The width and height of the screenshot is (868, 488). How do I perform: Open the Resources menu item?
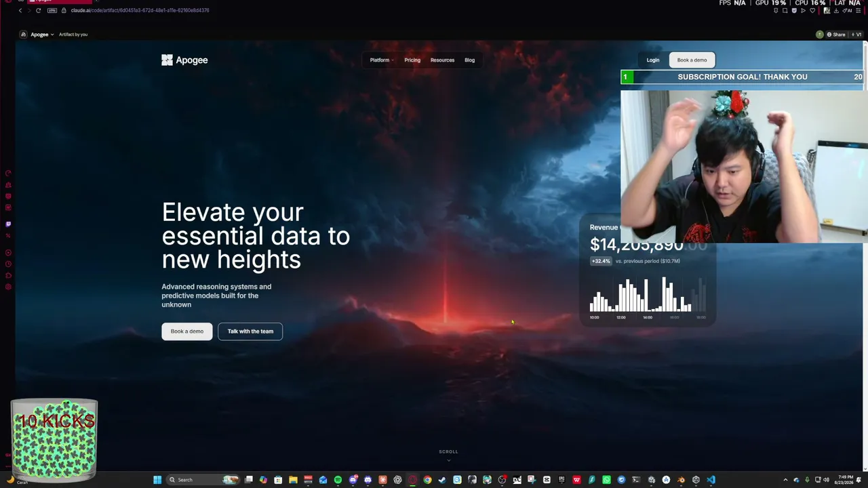(442, 60)
